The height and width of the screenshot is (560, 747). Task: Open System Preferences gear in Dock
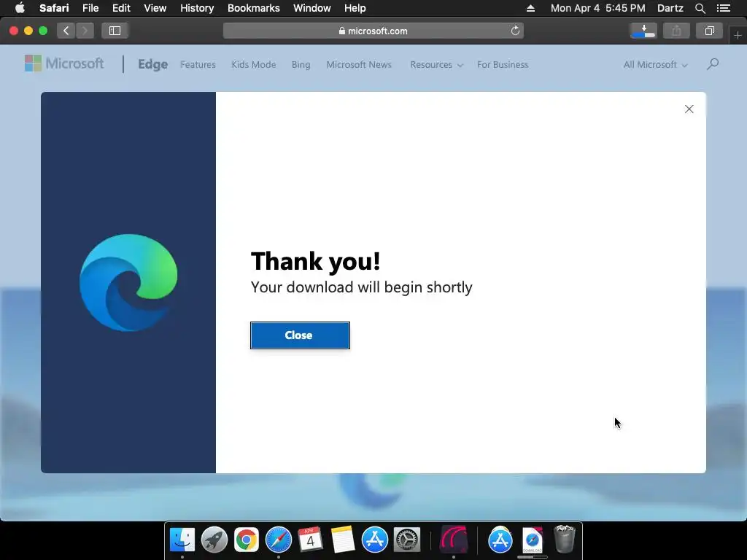pyautogui.click(x=406, y=540)
